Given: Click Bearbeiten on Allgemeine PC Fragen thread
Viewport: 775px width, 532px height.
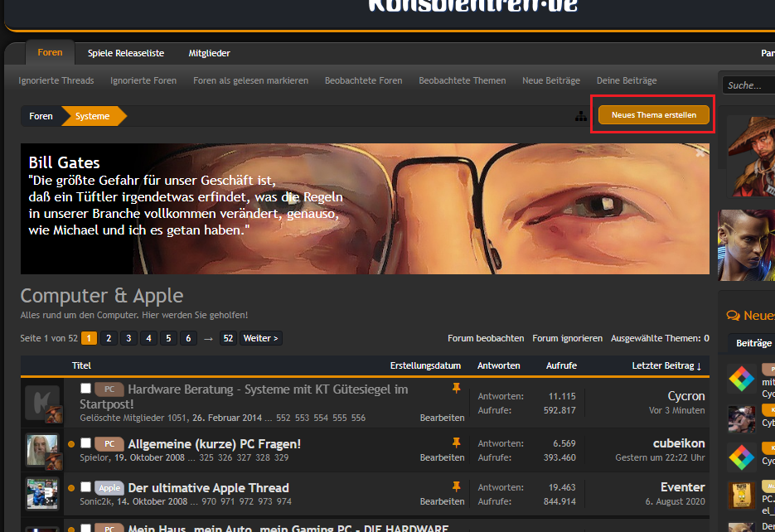Looking at the screenshot, I should click(442, 458).
